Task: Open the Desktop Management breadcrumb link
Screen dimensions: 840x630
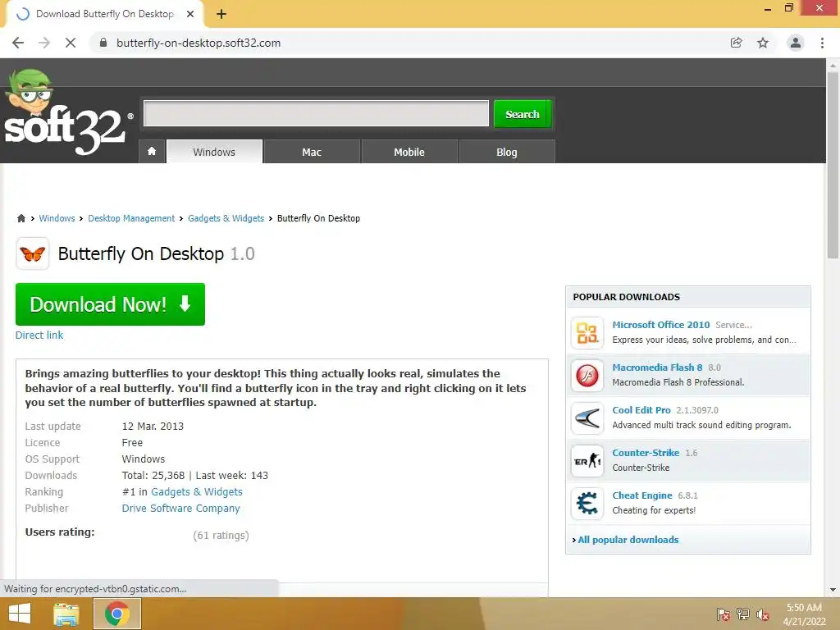Action: coord(131,218)
